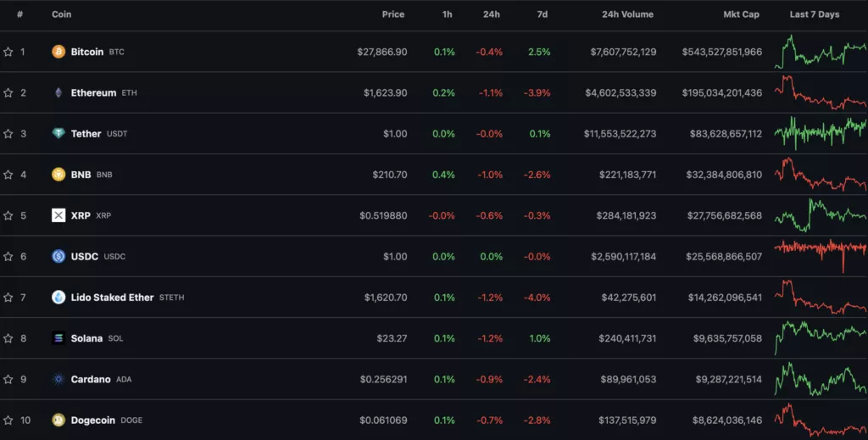Open the USDC coin name link
This screenshot has width=868, height=440.
click(85, 256)
